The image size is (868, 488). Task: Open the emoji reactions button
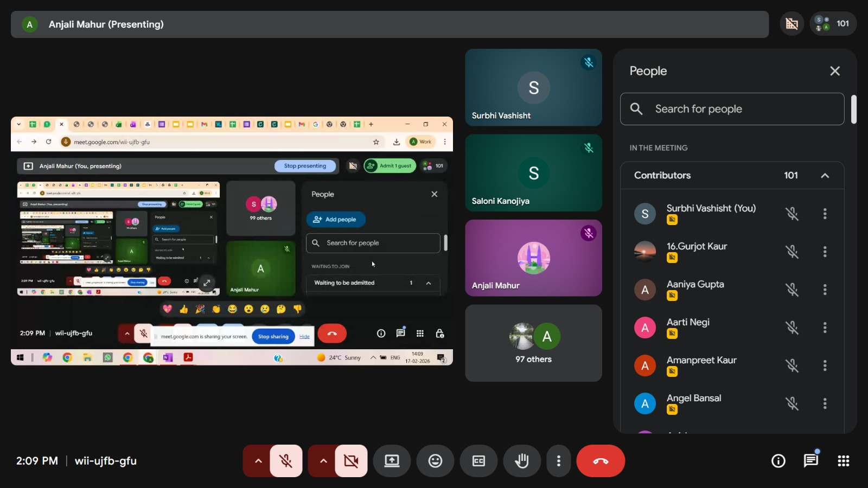pyautogui.click(x=435, y=461)
